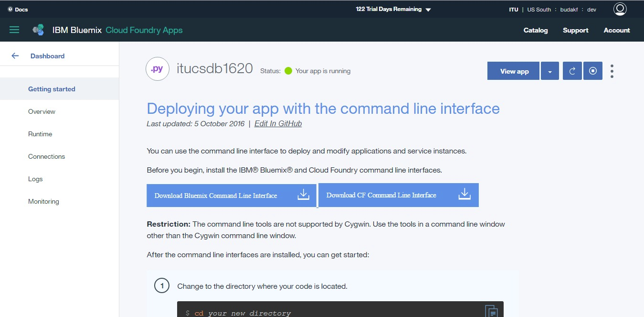Open the hamburger navigation menu
Viewport: 644px width, 317px height.
pyautogui.click(x=14, y=30)
